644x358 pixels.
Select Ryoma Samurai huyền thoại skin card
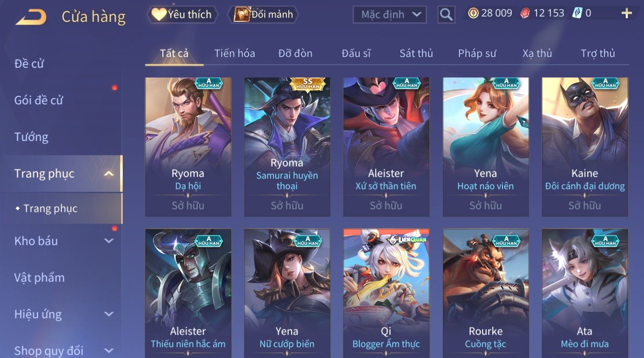pos(287,147)
